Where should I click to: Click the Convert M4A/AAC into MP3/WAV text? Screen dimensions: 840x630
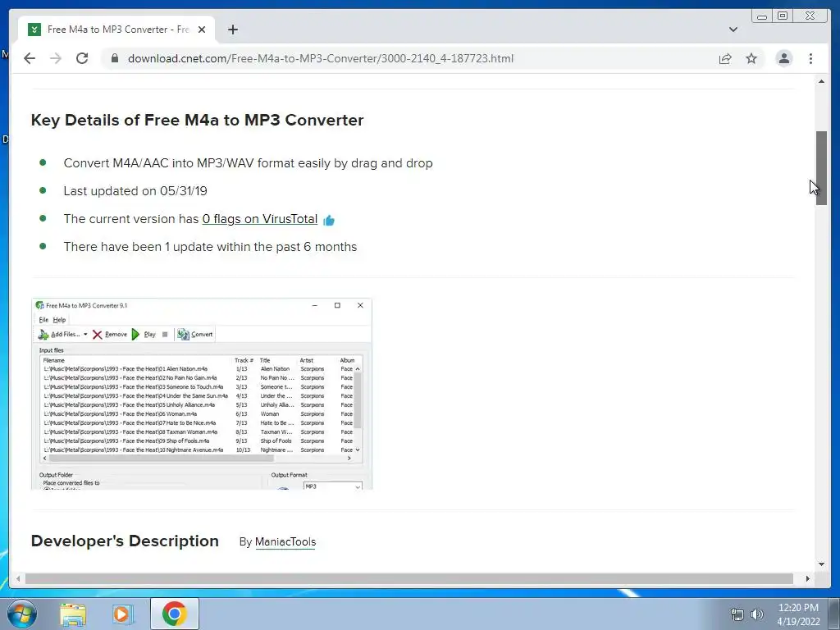[x=248, y=163]
